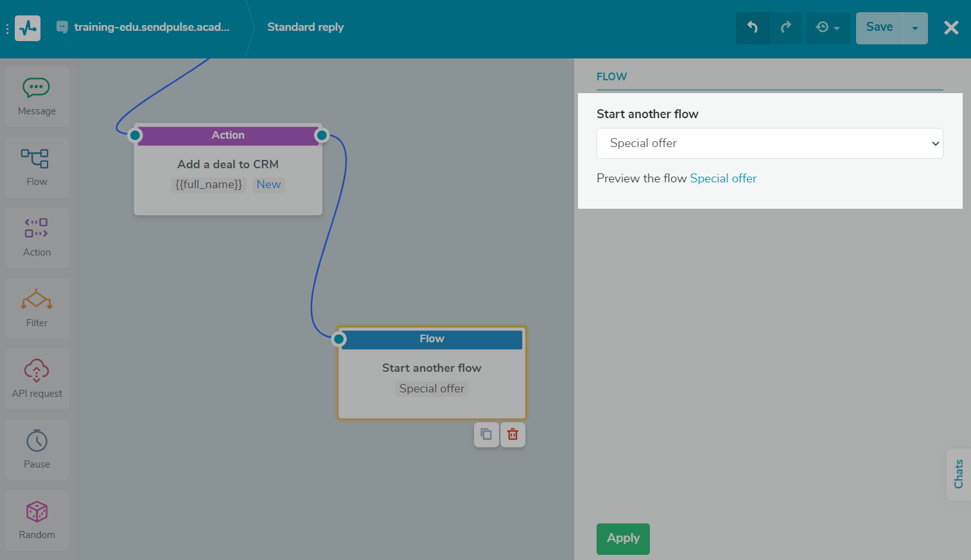Open the Start another flow dropdown
Viewport: 971px width, 560px height.
(x=769, y=143)
